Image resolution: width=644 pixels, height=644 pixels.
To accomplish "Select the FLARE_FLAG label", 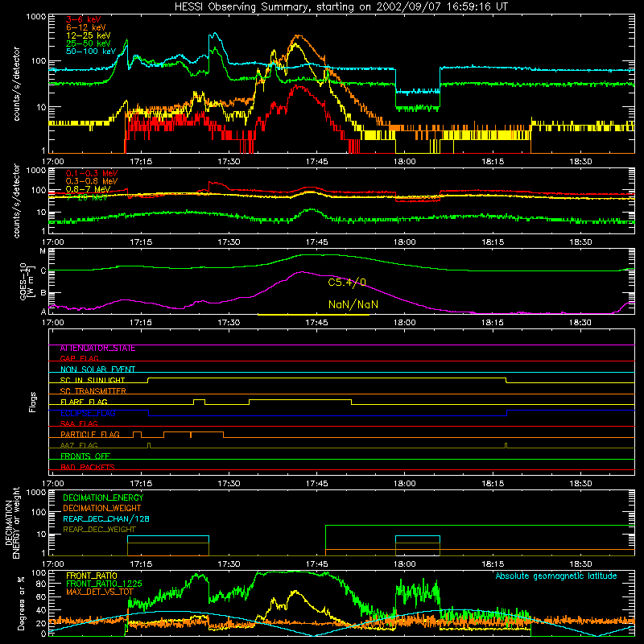I will pyautogui.click(x=84, y=402).
